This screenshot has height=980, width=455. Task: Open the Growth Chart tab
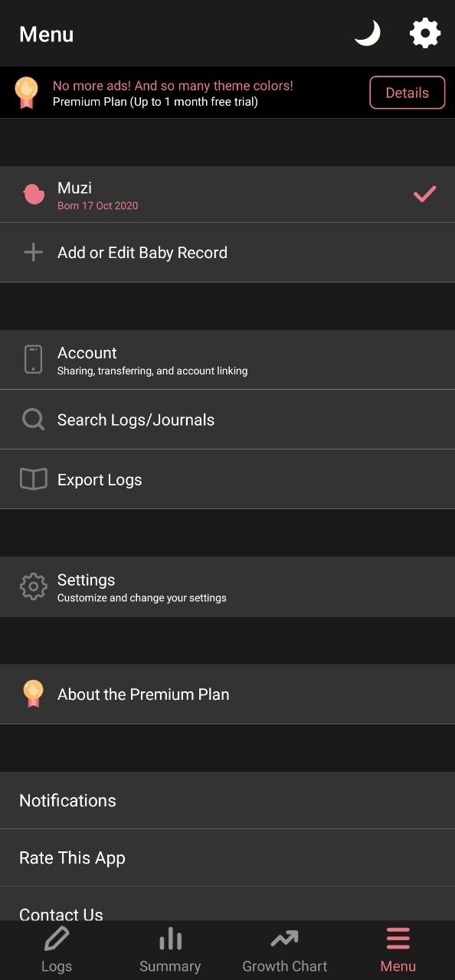coord(284,950)
